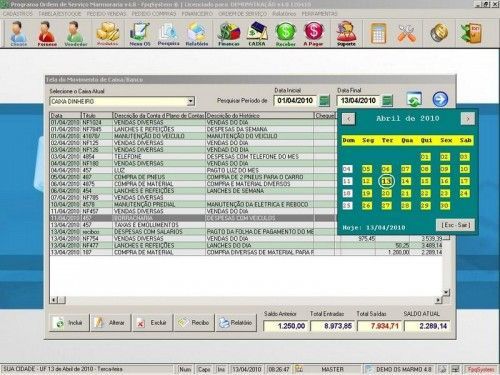Select day 01 in the calendar
The width and height of the screenshot is (500, 375).
coord(425,157)
